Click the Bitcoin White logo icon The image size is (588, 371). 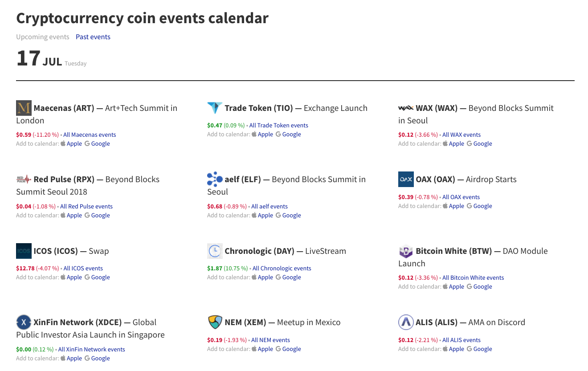(406, 251)
